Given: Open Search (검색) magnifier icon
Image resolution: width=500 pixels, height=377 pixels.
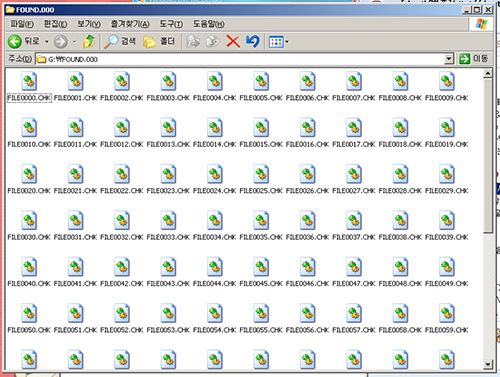Looking at the screenshot, I should click(111, 41).
